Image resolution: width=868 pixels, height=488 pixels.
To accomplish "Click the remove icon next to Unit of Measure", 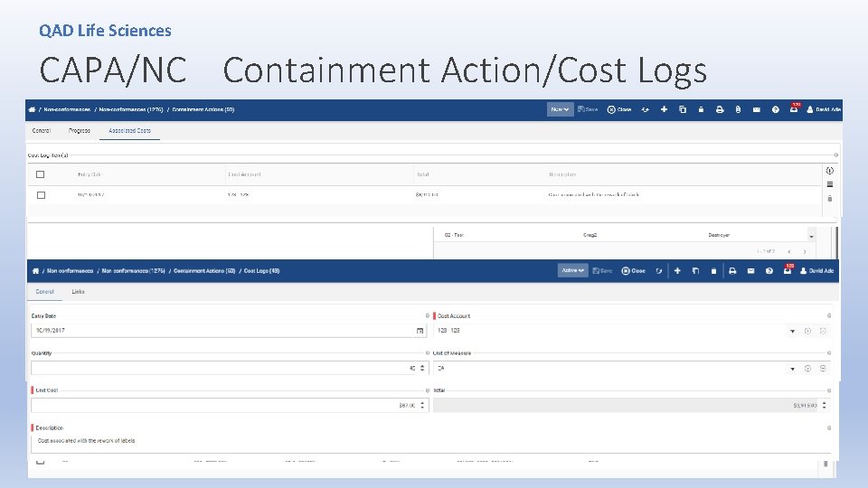I will pos(823,369).
